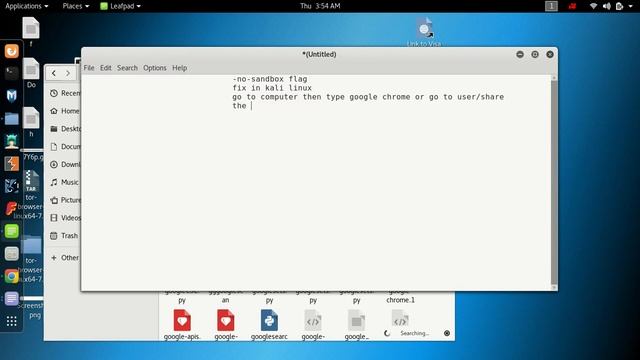
Task: Click in the Leafpad text area
Action: click(316, 182)
